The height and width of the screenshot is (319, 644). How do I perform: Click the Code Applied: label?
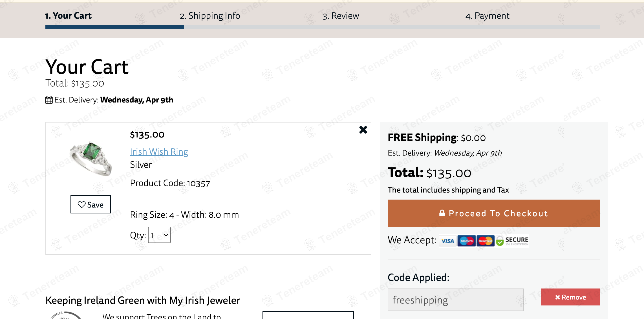tap(418, 278)
